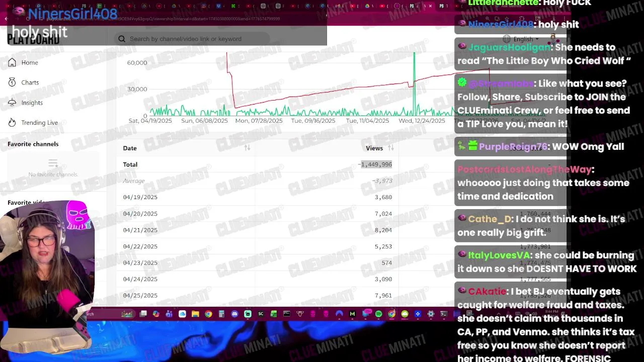Click the browser back arrow
The width and height of the screenshot is (644, 362).
(x=6, y=19)
